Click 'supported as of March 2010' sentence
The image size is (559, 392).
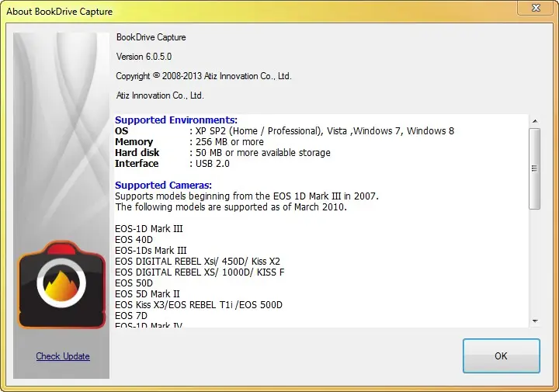tap(231, 206)
